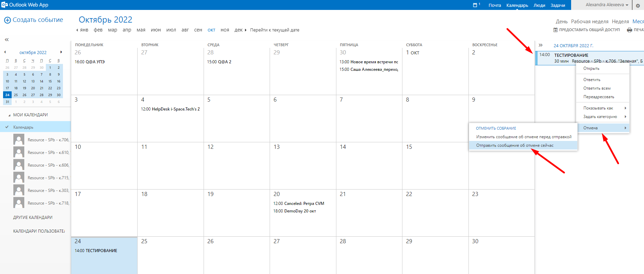The image size is (644, 274).
Task: Click the plus icon to create event
Action: 7,20
